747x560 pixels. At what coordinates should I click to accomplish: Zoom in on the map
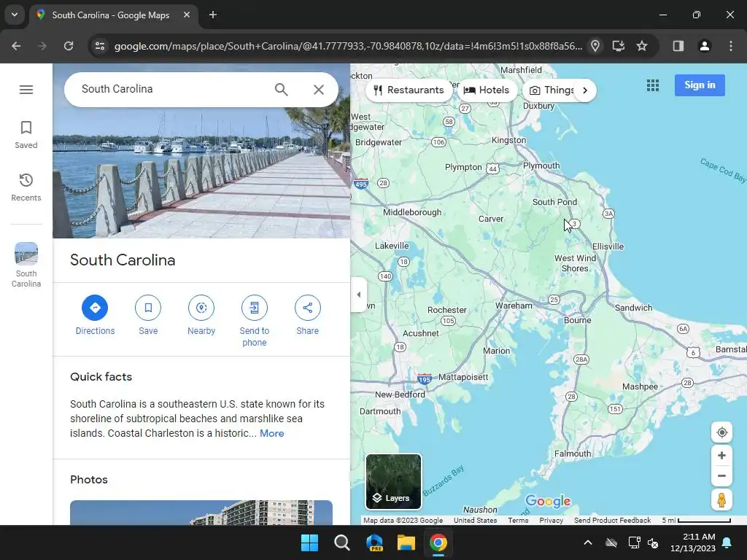[x=721, y=455]
